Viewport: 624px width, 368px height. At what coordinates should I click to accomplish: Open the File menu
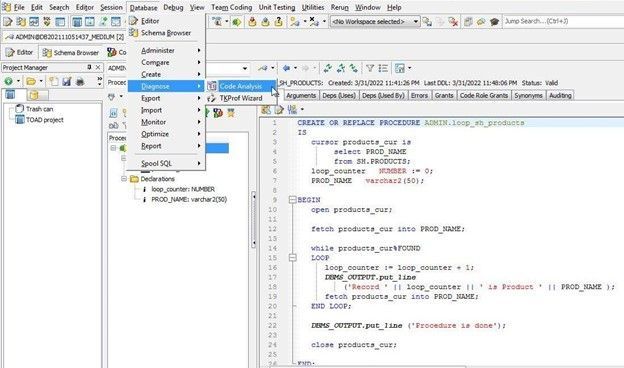[19, 7]
